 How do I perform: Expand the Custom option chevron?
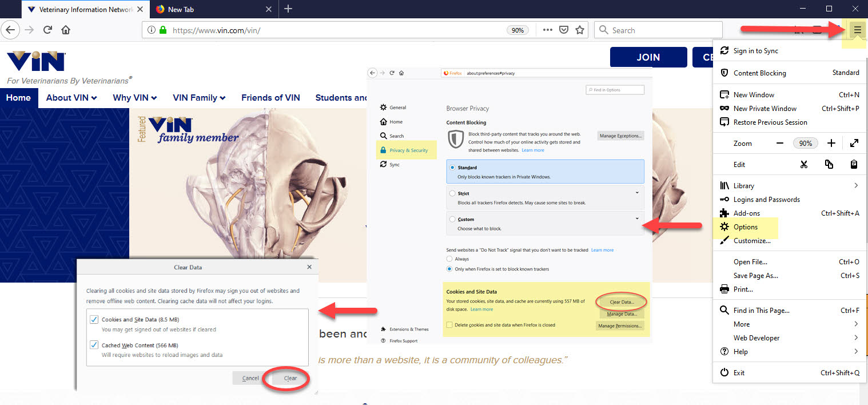(637, 219)
